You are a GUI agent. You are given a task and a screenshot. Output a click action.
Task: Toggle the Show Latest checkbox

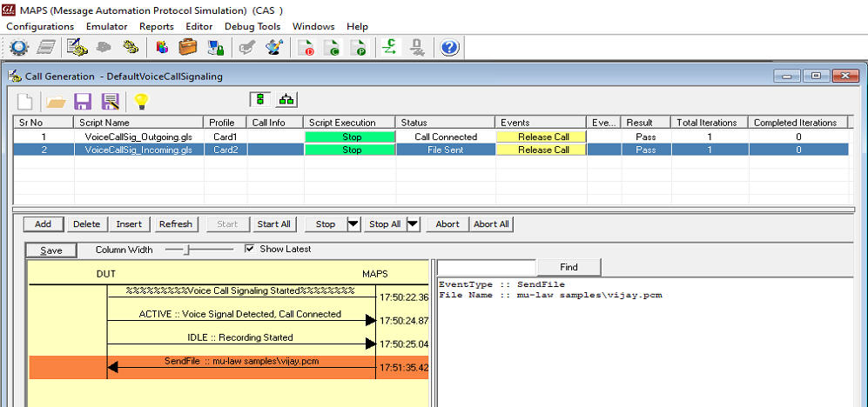tap(249, 249)
